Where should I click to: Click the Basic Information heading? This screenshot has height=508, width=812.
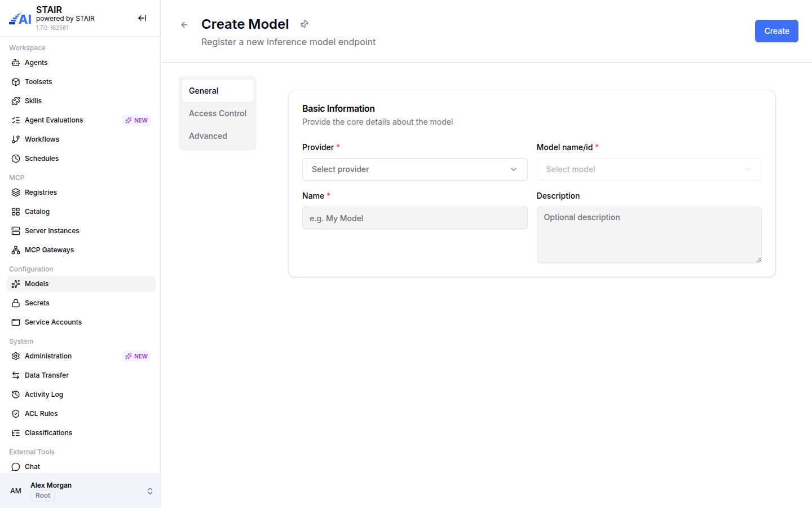point(338,108)
